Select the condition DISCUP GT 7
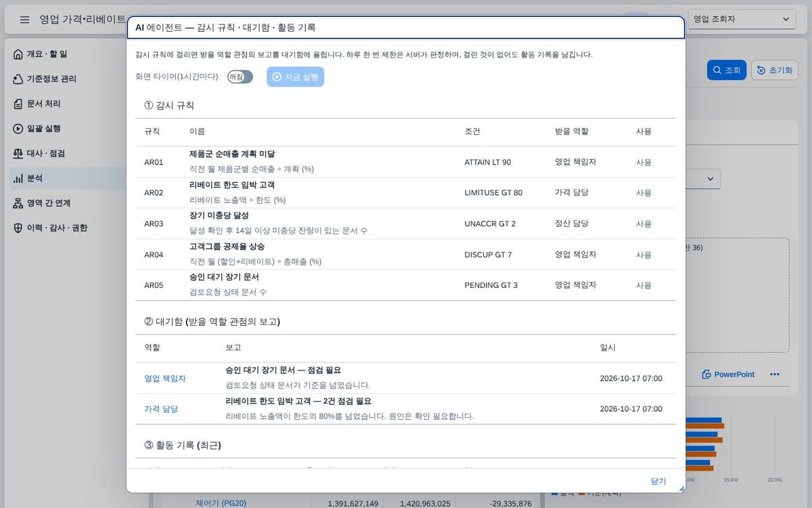This screenshot has width=812, height=508. (x=489, y=255)
